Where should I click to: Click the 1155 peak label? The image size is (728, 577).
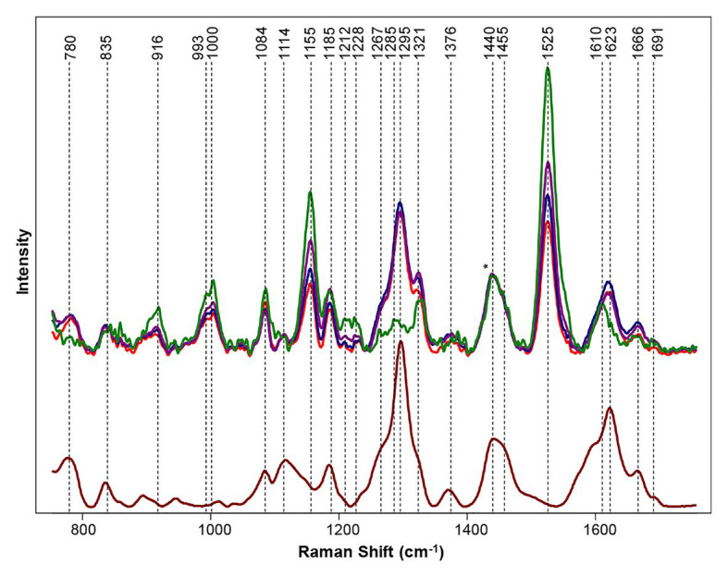[311, 44]
